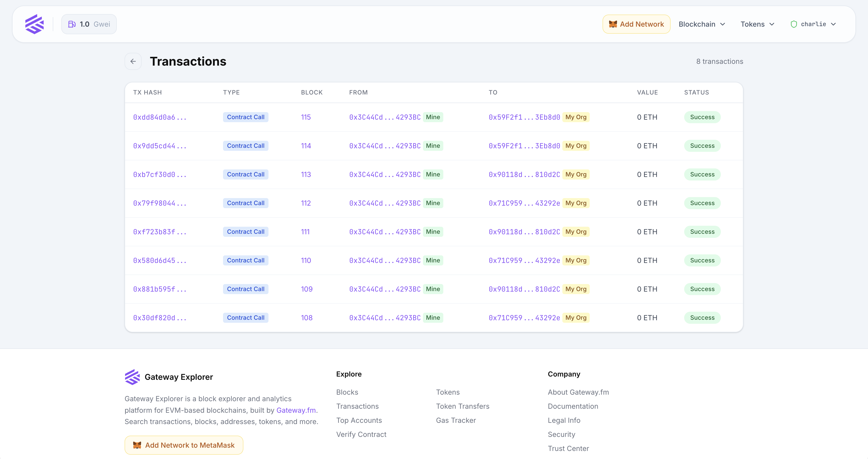Expand the Blockchain dropdown in the navbar
868x459 pixels.
(701, 24)
